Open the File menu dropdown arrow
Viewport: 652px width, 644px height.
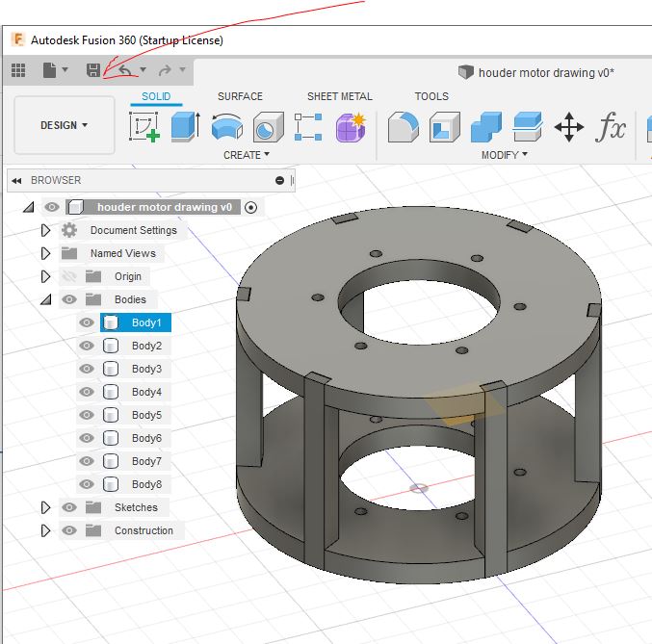[65, 69]
